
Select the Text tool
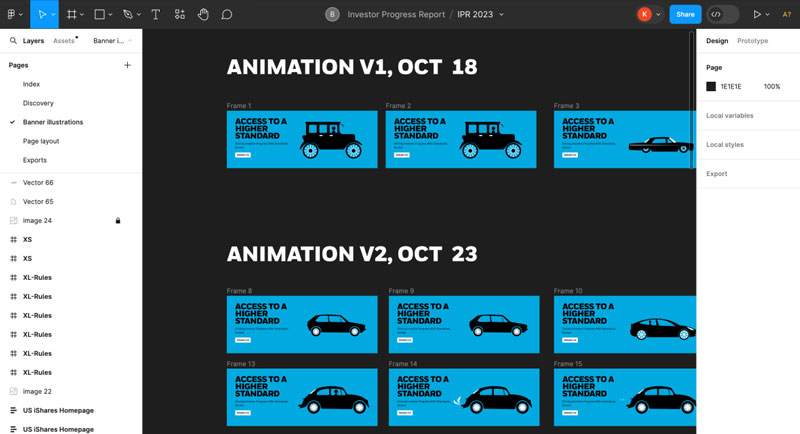tap(156, 14)
